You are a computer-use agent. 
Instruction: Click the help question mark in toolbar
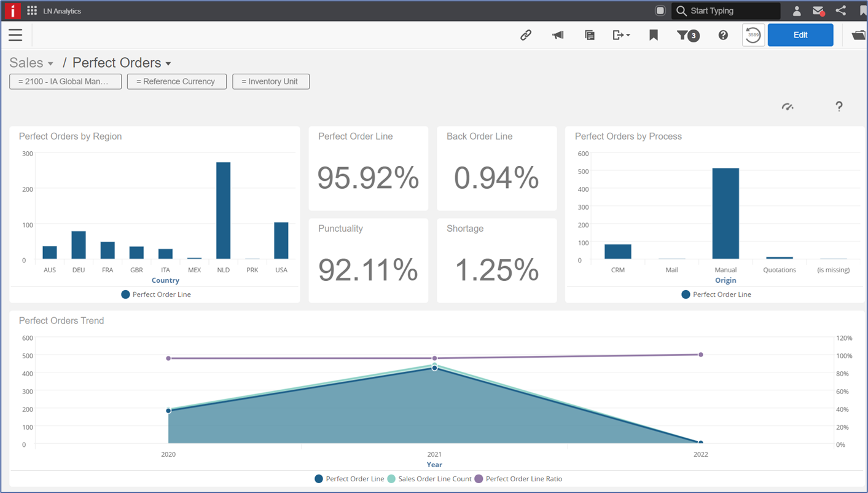click(x=723, y=35)
